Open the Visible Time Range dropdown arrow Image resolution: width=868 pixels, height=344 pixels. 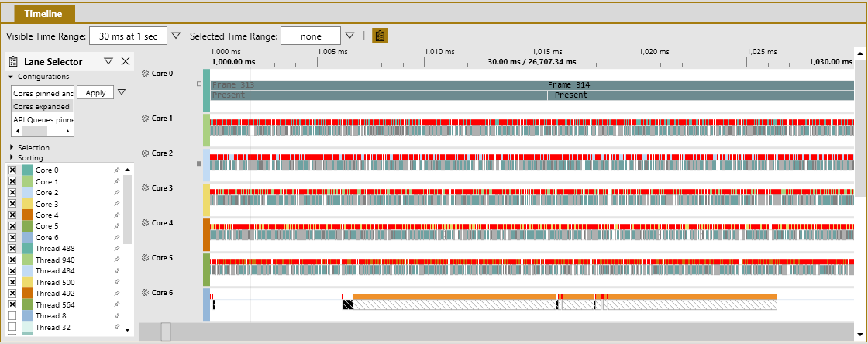coord(176,36)
